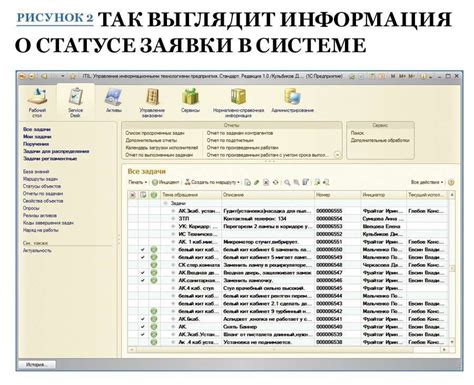The image size is (474, 385).
Task: Click the copy task toolbar icon
Action: point(248,182)
